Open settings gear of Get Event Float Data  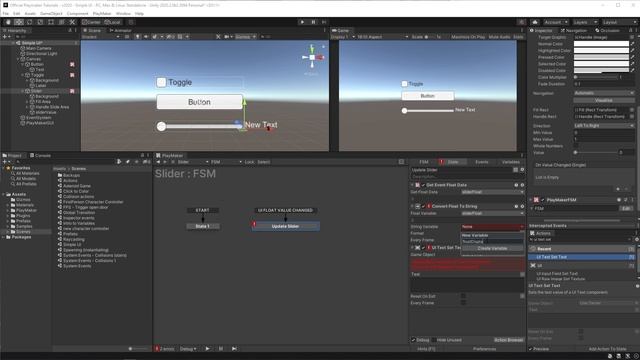(x=522, y=185)
